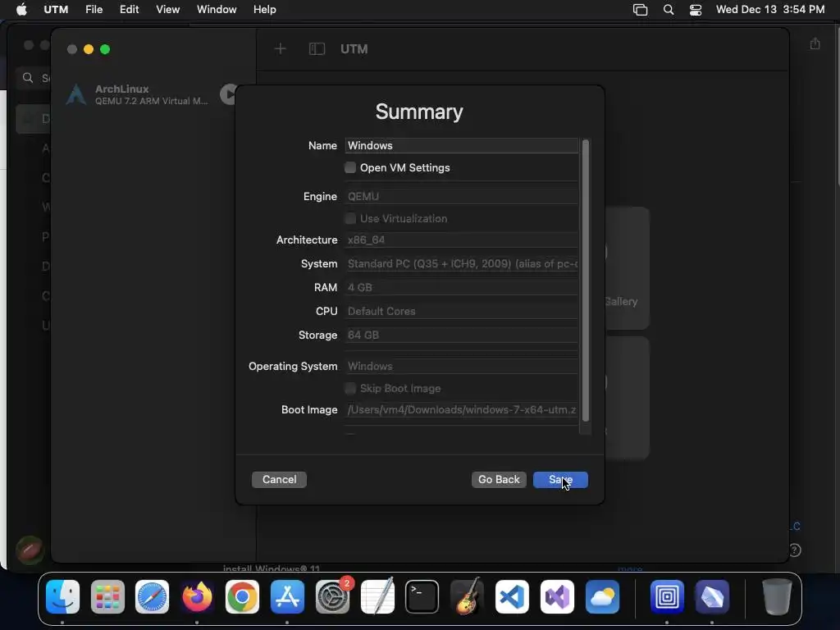840x630 pixels.
Task: Open Visual Studio from the Dock
Action: (x=557, y=596)
